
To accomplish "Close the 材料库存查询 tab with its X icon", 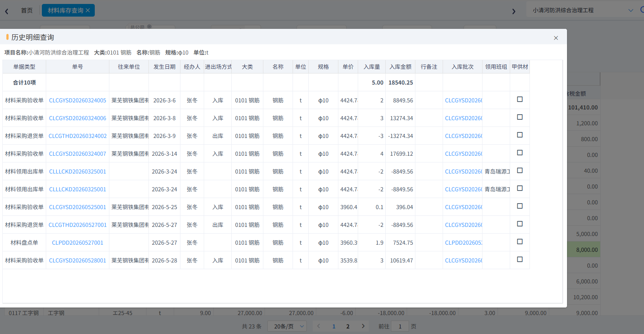I will 88,11.
